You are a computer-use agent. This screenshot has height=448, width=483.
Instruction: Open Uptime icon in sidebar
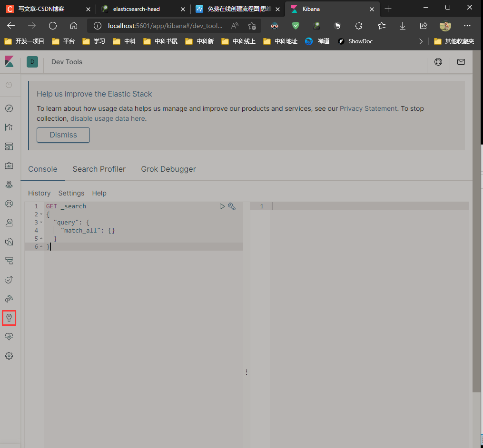(x=9, y=280)
